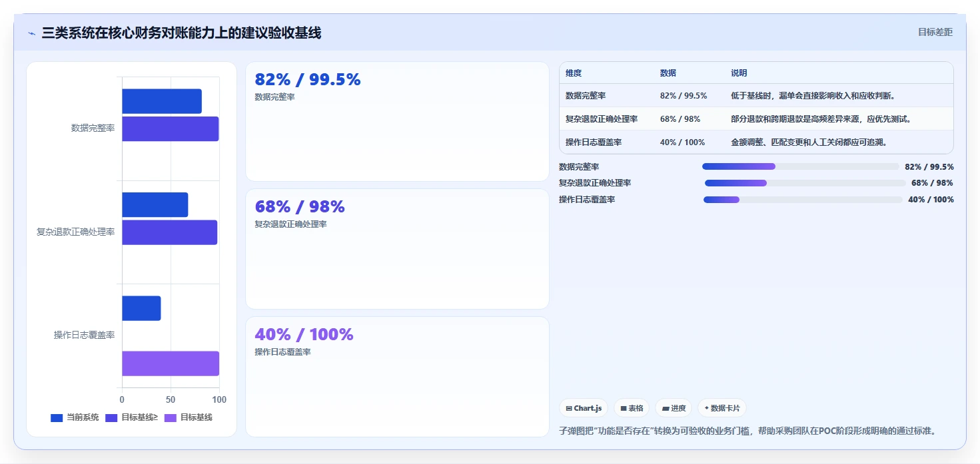This screenshot has width=980, height=464.
Task: Click the note starting 金额调整
Action: pos(809,142)
